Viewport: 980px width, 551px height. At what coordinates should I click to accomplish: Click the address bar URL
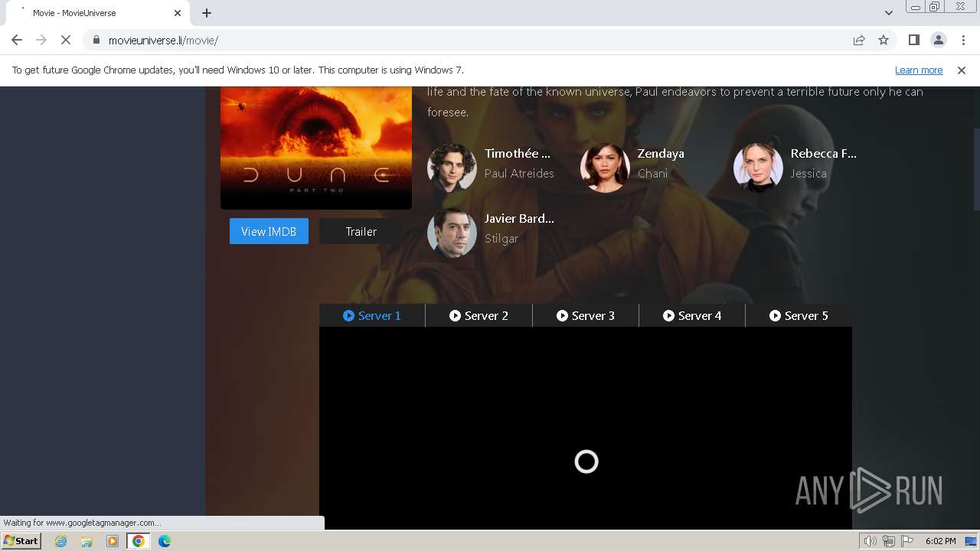click(163, 41)
